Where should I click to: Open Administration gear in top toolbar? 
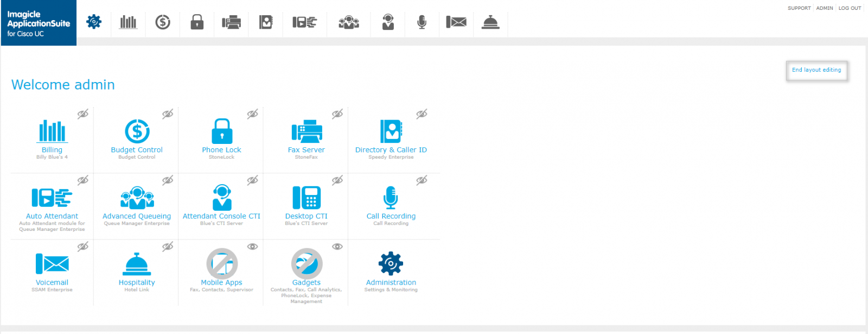94,22
